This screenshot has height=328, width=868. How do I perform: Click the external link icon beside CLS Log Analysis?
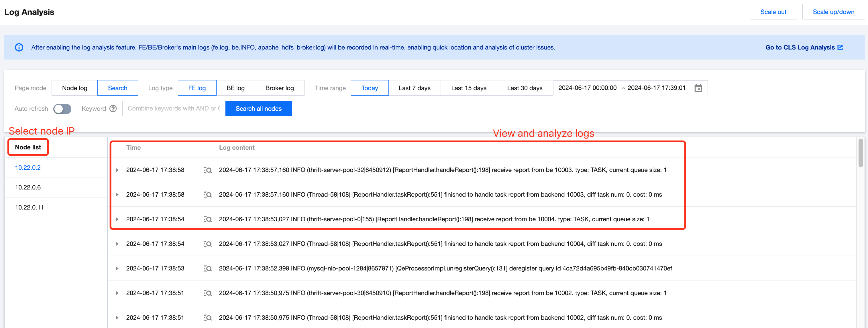pyautogui.click(x=840, y=48)
